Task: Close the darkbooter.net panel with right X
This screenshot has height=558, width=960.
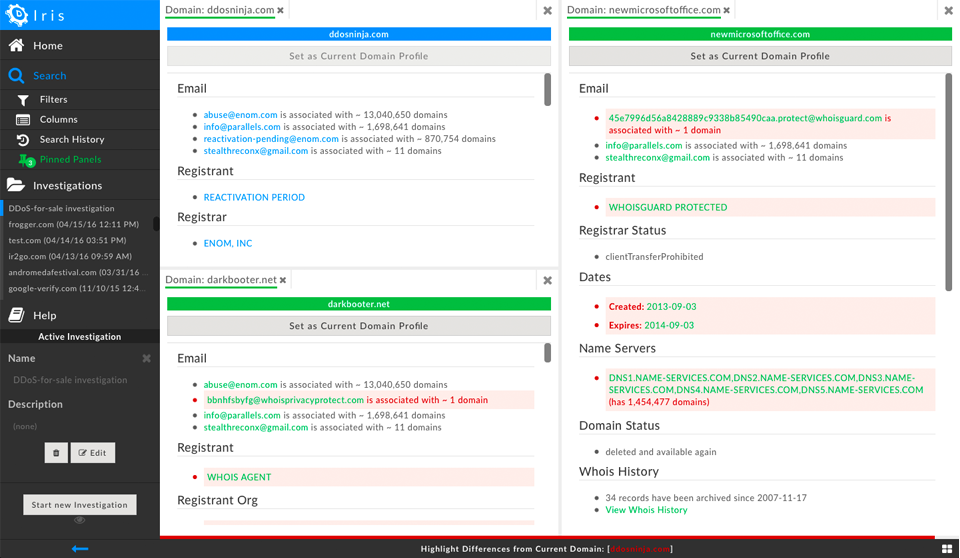Action: (x=547, y=280)
